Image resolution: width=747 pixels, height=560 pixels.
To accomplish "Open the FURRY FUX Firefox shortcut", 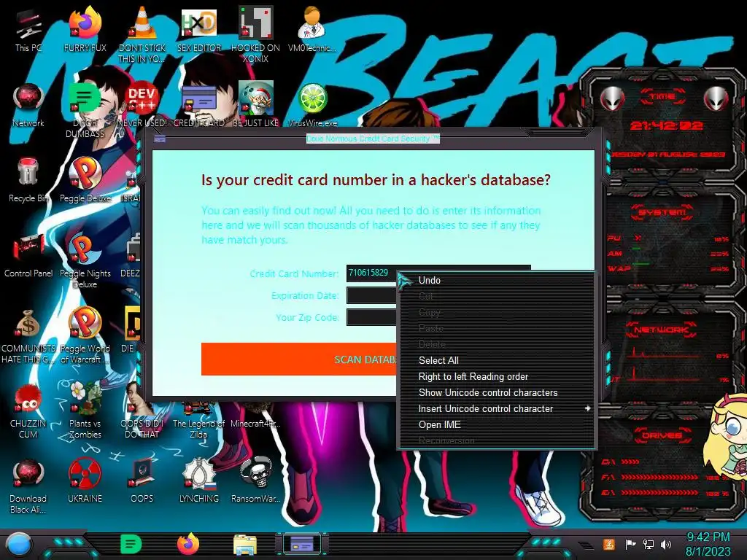I will coord(85,29).
